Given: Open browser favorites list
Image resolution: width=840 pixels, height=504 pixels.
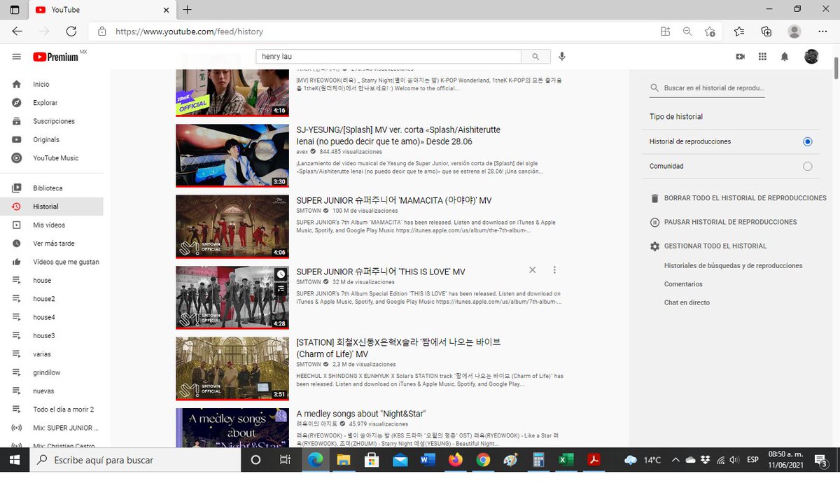Looking at the screenshot, I should (740, 31).
